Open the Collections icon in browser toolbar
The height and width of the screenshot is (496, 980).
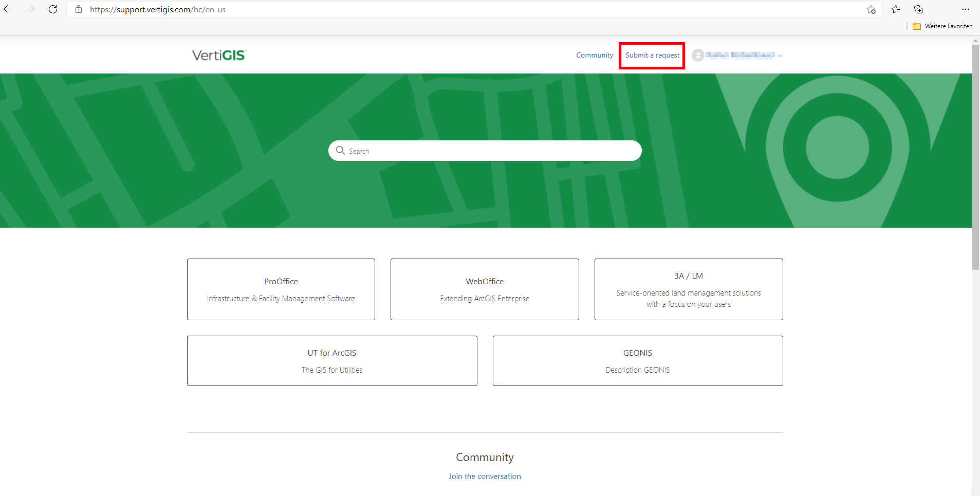click(918, 9)
